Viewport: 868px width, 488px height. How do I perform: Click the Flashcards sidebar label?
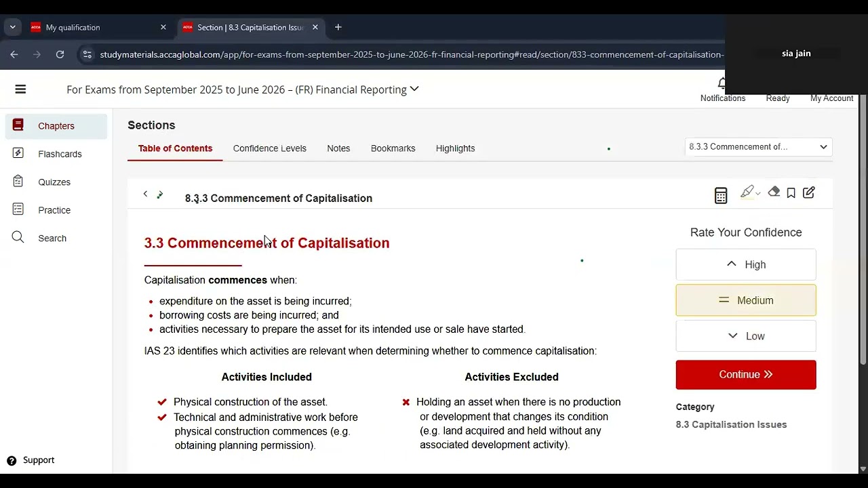(x=60, y=154)
